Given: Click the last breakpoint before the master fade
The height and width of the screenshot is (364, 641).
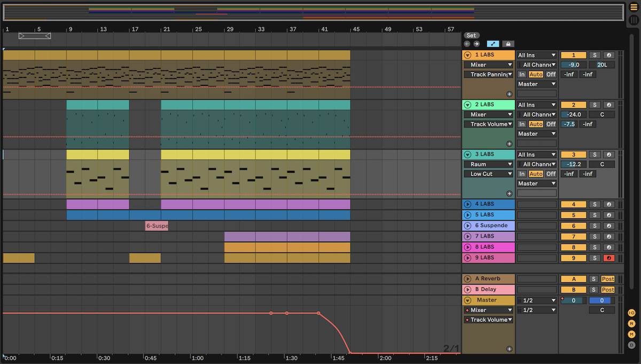Looking at the screenshot, I should point(319,313).
